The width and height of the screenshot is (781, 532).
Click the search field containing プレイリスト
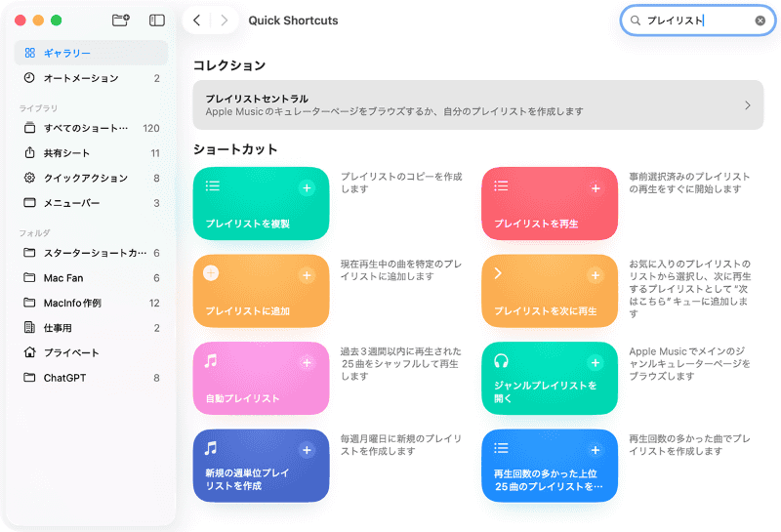click(x=698, y=20)
